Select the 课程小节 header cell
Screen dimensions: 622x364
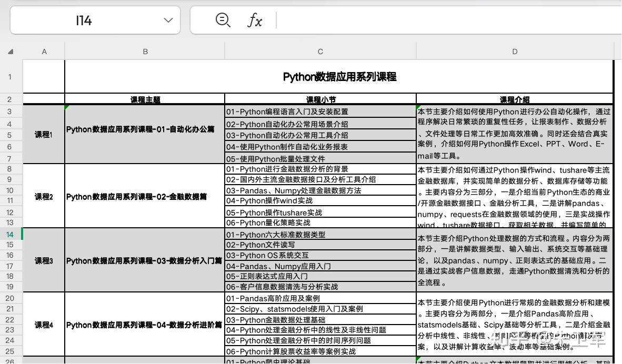point(320,99)
